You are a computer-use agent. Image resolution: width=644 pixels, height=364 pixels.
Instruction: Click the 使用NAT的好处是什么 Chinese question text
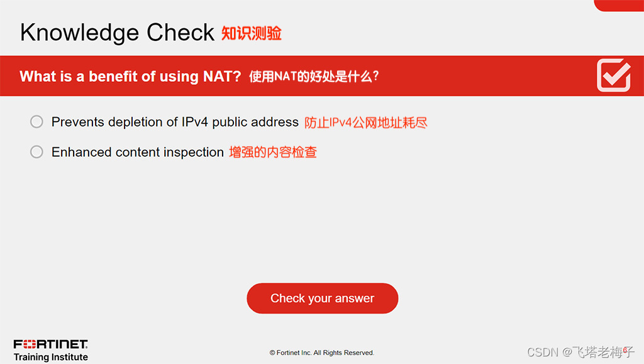[314, 76]
